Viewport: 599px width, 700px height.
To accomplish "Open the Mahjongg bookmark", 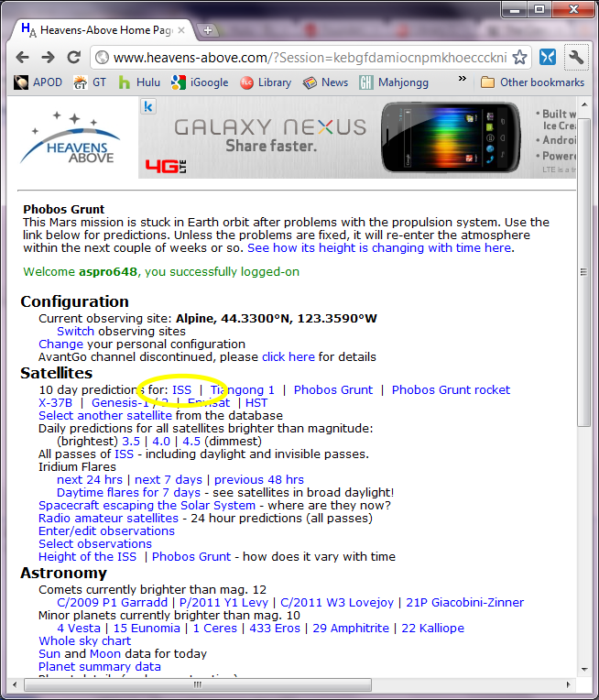I will tap(394, 82).
